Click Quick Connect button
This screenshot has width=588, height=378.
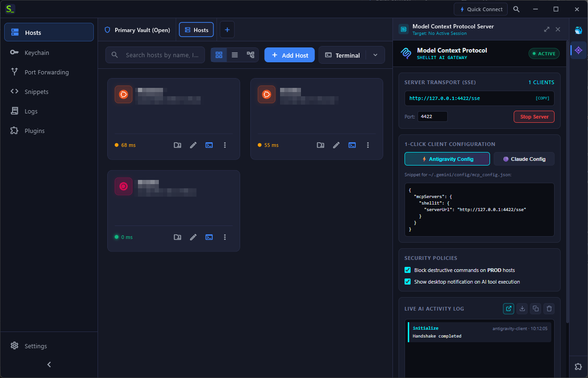click(481, 9)
